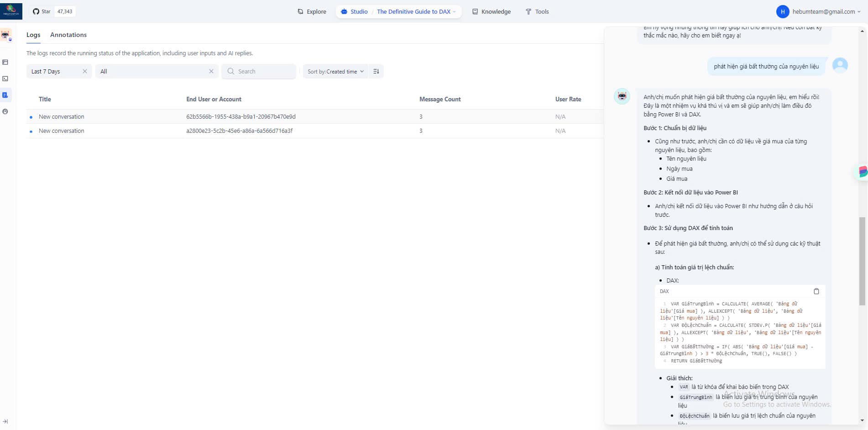Viewport: 868px width, 430px height.
Task: Go to Explore in top navigation
Action: click(x=312, y=11)
